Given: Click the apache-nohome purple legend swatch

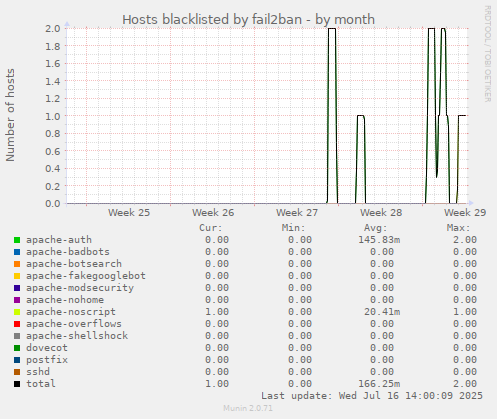Looking at the screenshot, I should [x=17, y=300].
